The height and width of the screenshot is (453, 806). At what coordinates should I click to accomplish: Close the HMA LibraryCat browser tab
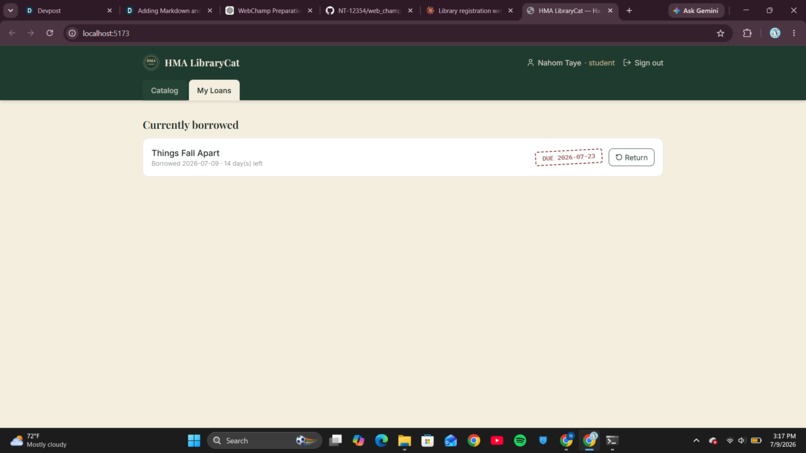click(610, 10)
